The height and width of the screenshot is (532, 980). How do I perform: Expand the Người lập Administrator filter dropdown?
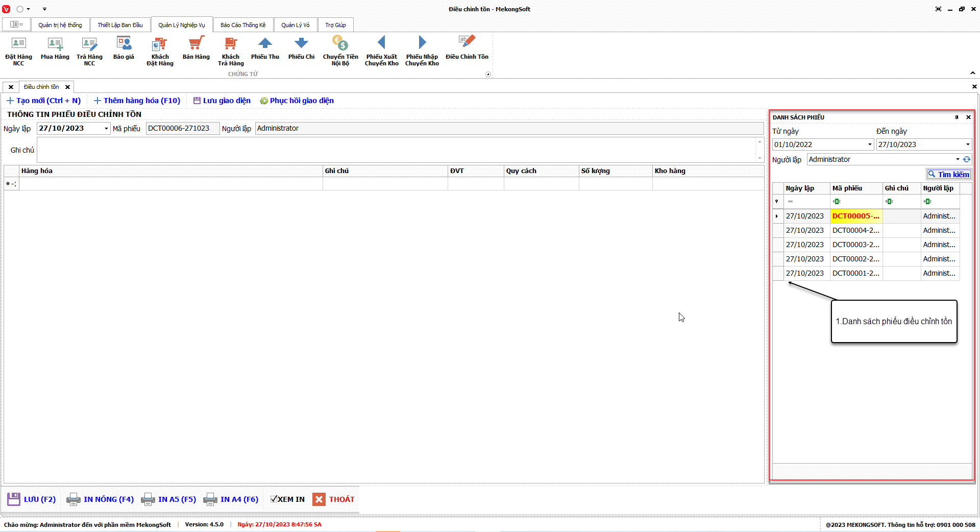(958, 159)
